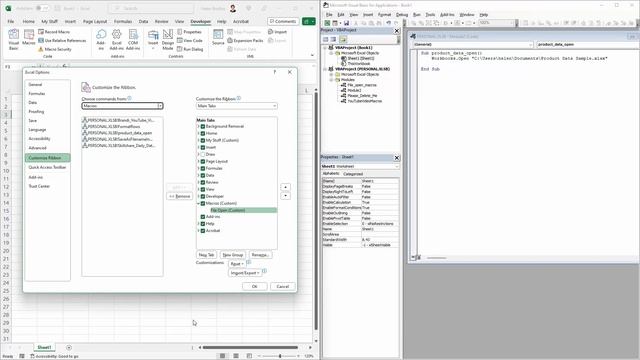640x360 pixels.
Task: Open the Excel Formulas ribbon tab
Action: pyautogui.click(x=123, y=21)
